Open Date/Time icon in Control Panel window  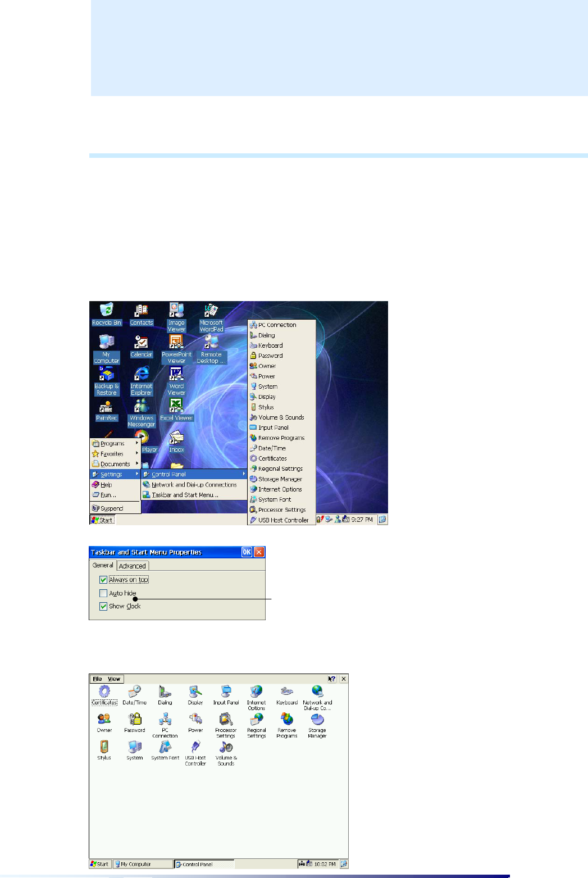(x=135, y=695)
